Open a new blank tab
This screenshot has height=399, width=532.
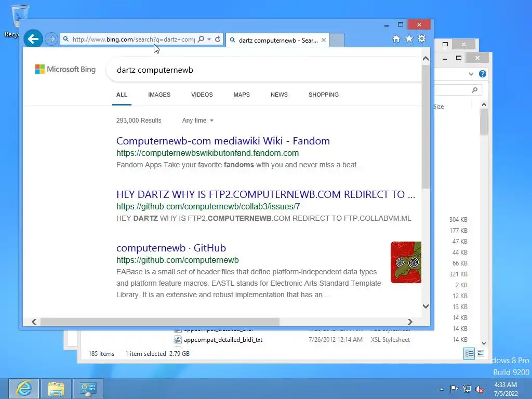pyautogui.click(x=337, y=40)
